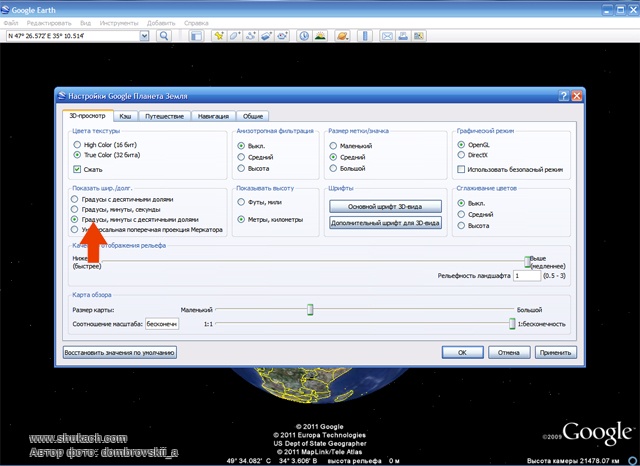Switch to the Путешествие tab
The image size is (640, 466).
(x=164, y=116)
